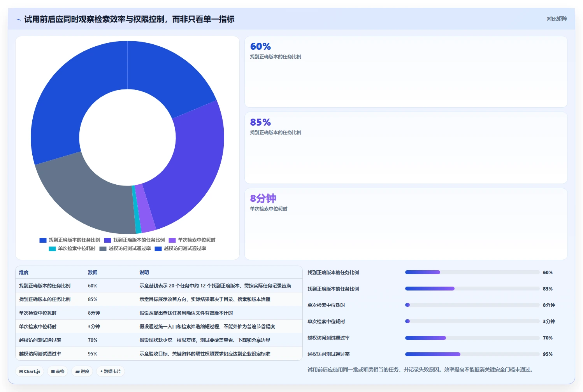Click the big 60% figure in the top card
The image size is (583, 392).
pyautogui.click(x=260, y=47)
